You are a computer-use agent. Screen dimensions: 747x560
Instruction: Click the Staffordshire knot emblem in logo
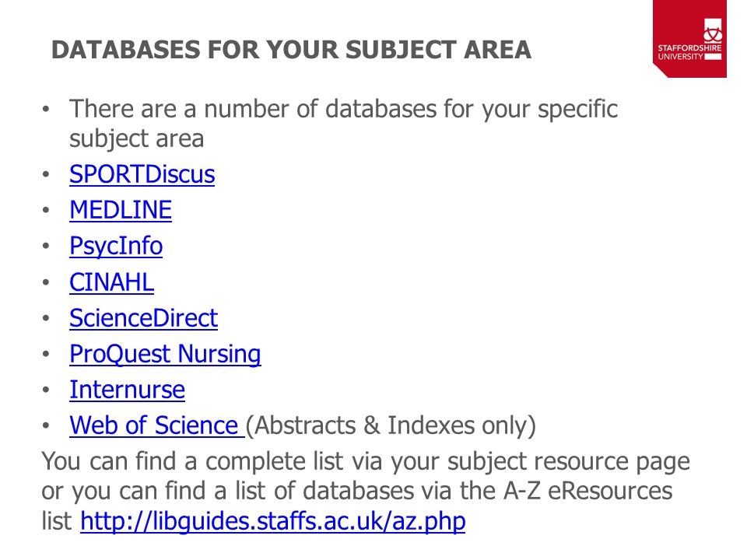point(713,30)
